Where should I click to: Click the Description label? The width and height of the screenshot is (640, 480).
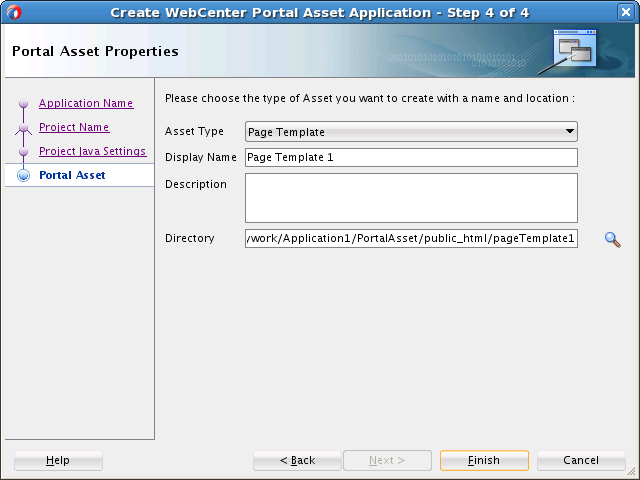[x=196, y=184]
